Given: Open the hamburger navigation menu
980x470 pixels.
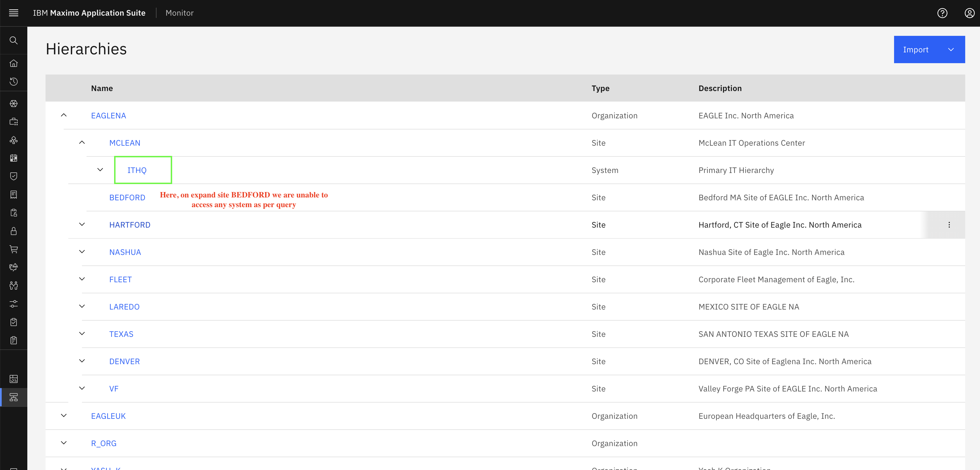Looking at the screenshot, I should [14, 13].
